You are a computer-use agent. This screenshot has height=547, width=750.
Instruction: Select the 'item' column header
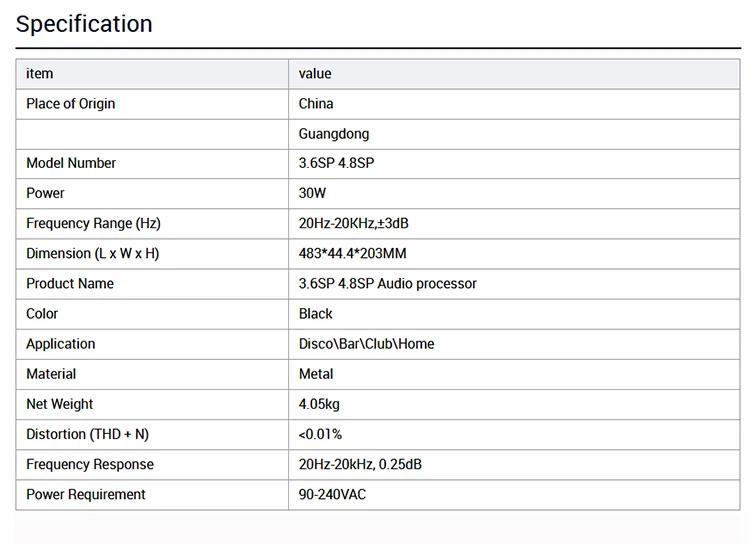pyautogui.click(x=40, y=74)
